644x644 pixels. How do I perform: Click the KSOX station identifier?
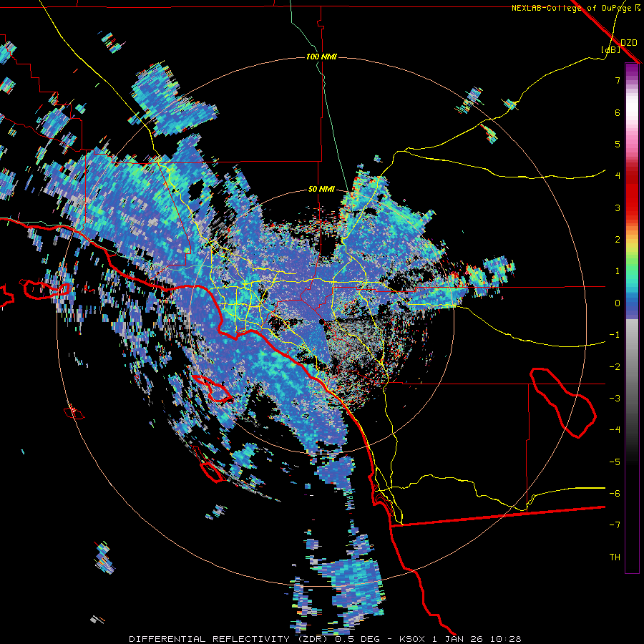coord(411,639)
